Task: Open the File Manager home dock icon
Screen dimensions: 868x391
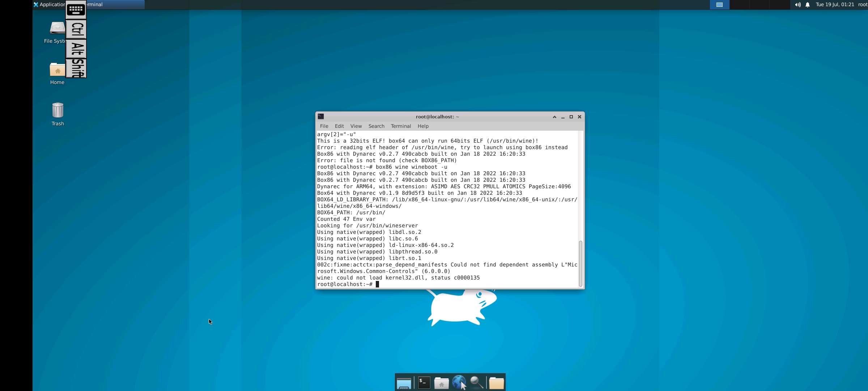Action: point(441,383)
